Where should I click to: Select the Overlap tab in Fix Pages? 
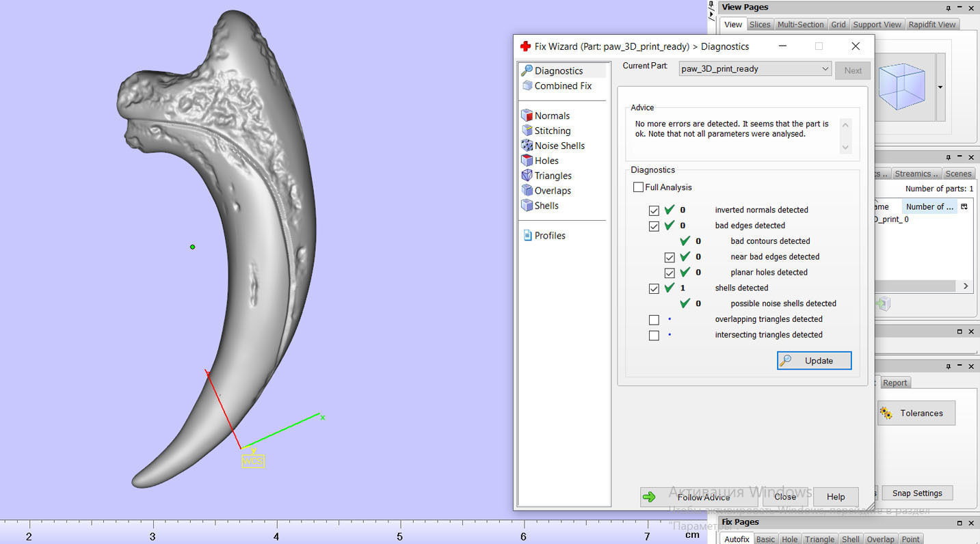[880, 539]
